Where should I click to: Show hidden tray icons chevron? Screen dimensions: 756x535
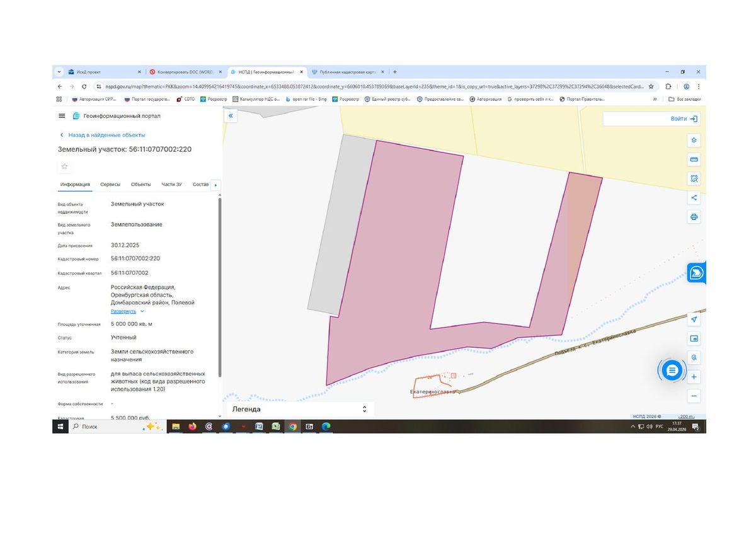coord(633,427)
